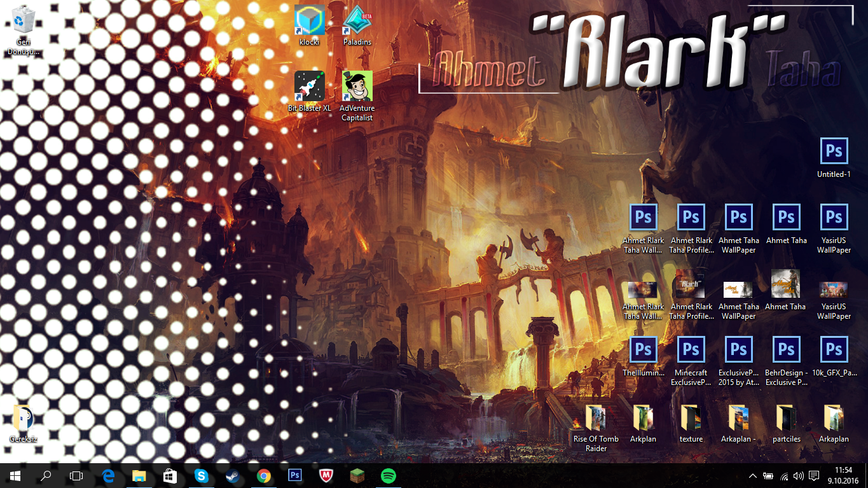Viewport: 868px width, 488px height.
Task: Open the Windows Store from the taskbar
Action: click(170, 475)
